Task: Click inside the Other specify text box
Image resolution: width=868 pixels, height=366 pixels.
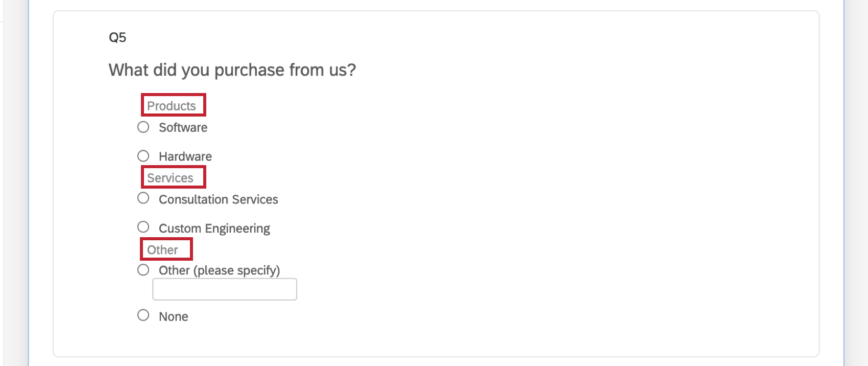Action: point(224,289)
